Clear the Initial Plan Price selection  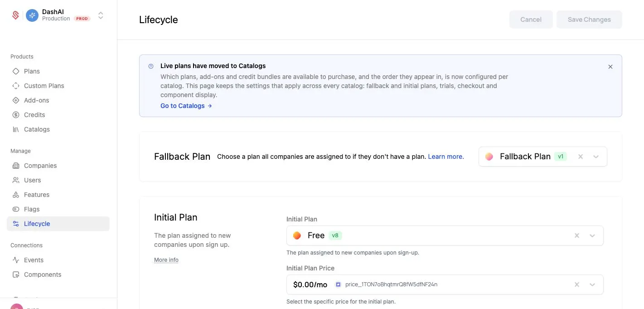(577, 284)
